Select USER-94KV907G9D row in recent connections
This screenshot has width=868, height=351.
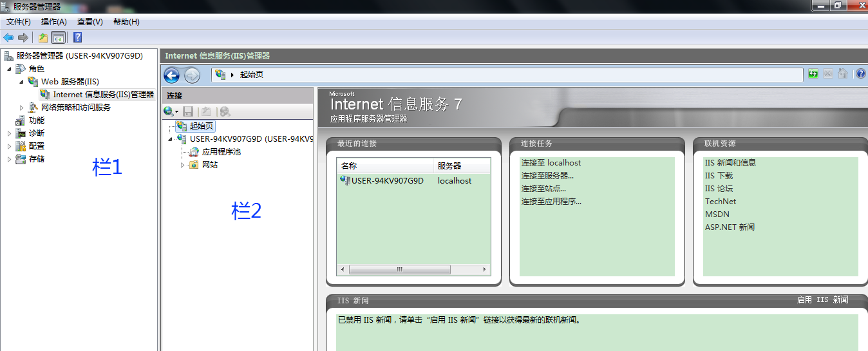pos(413,181)
